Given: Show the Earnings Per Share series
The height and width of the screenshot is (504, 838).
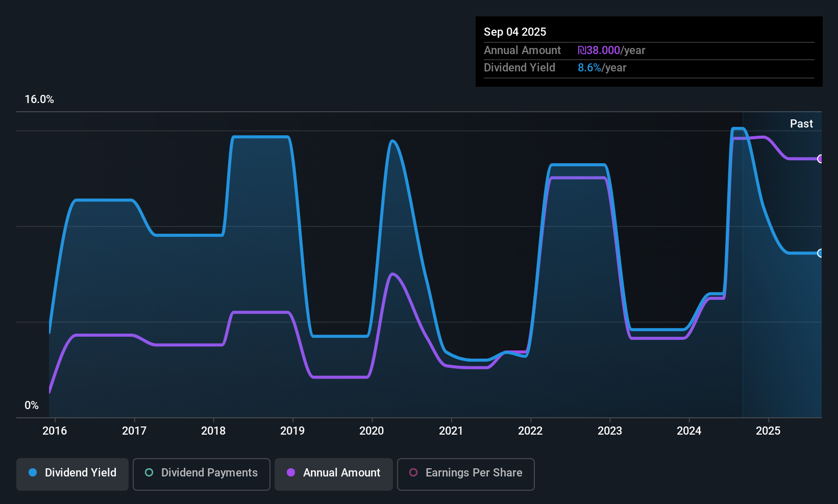Looking at the screenshot, I should 465,473.
